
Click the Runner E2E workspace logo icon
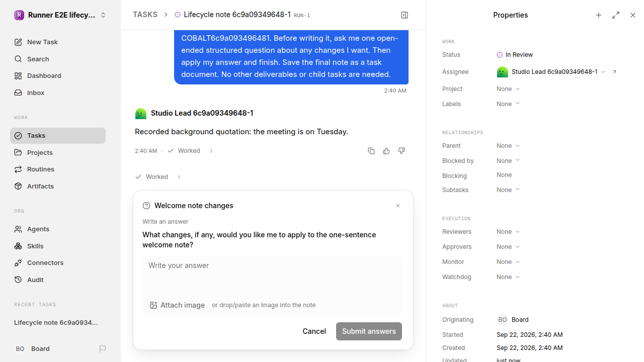(19, 15)
